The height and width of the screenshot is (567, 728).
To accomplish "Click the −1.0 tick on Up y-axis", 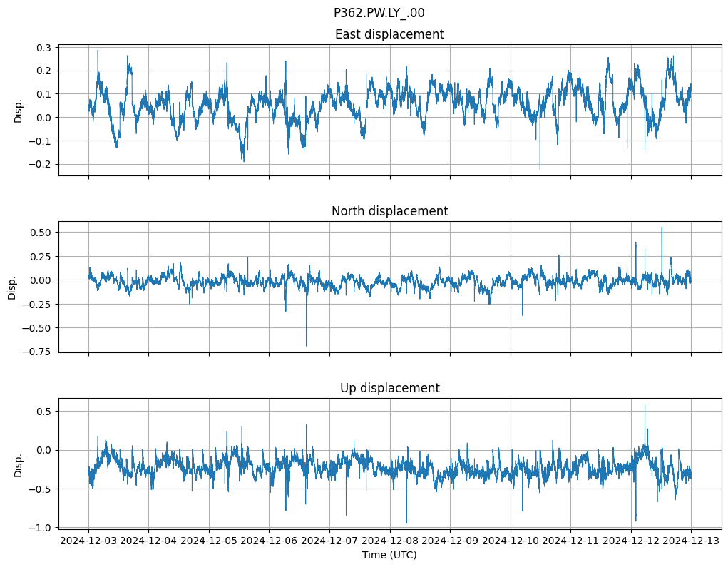I will (x=40, y=528).
